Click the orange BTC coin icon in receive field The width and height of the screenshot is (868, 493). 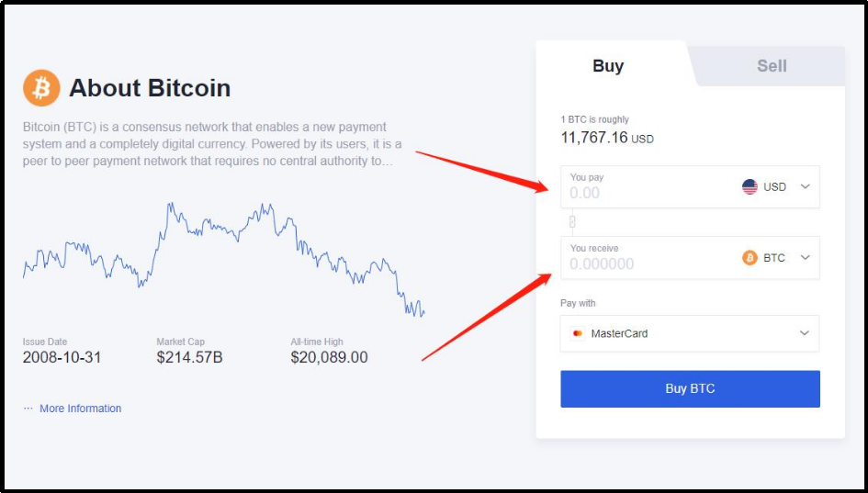pos(750,258)
